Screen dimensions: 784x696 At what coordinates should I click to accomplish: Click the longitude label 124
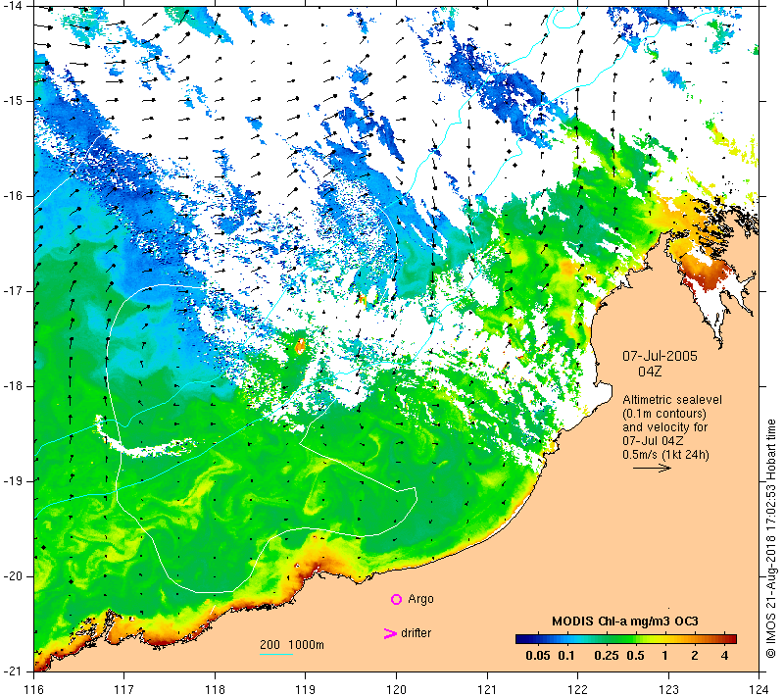[759, 689]
